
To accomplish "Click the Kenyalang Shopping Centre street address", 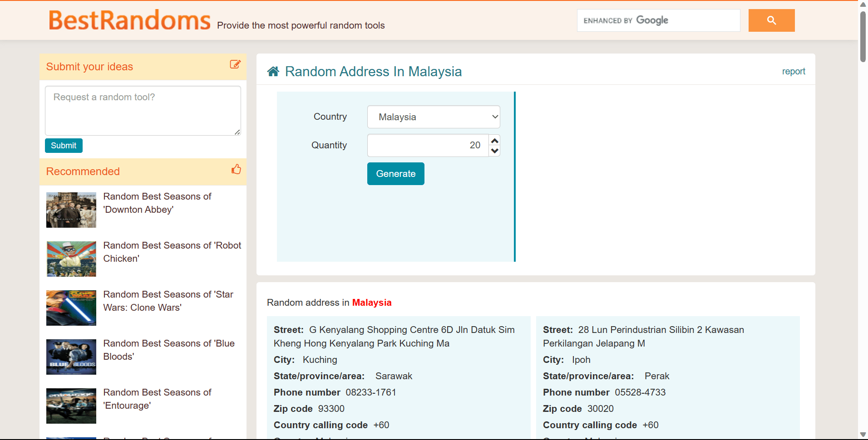I will (x=394, y=337).
